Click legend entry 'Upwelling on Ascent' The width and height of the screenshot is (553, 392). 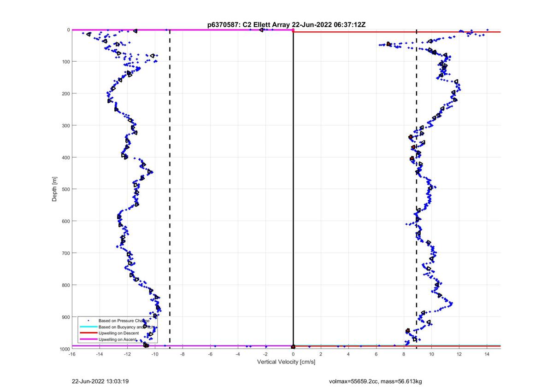(118, 339)
